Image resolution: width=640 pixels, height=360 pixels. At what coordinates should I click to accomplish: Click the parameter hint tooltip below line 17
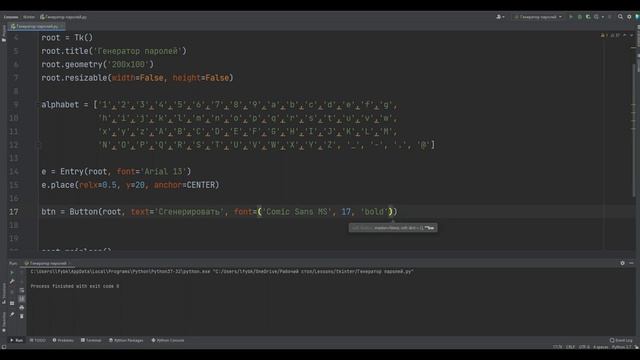tap(393, 228)
